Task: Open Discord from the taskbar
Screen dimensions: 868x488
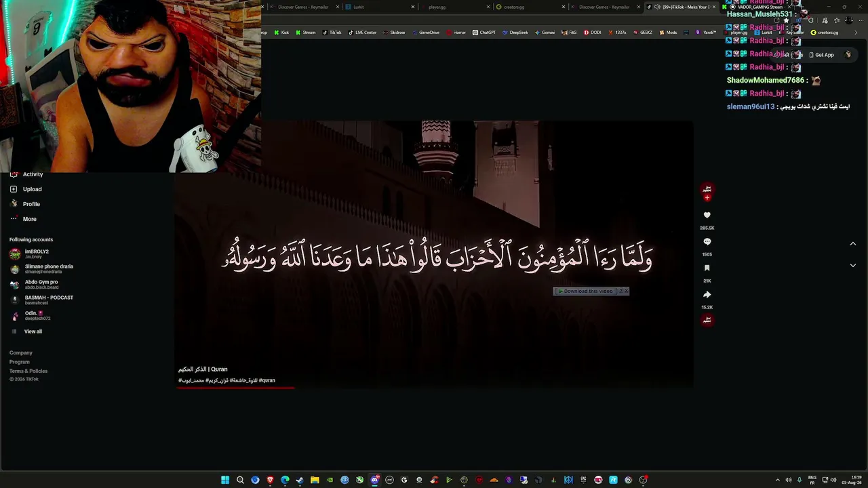Action: pyautogui.click(x=374, y=480)
